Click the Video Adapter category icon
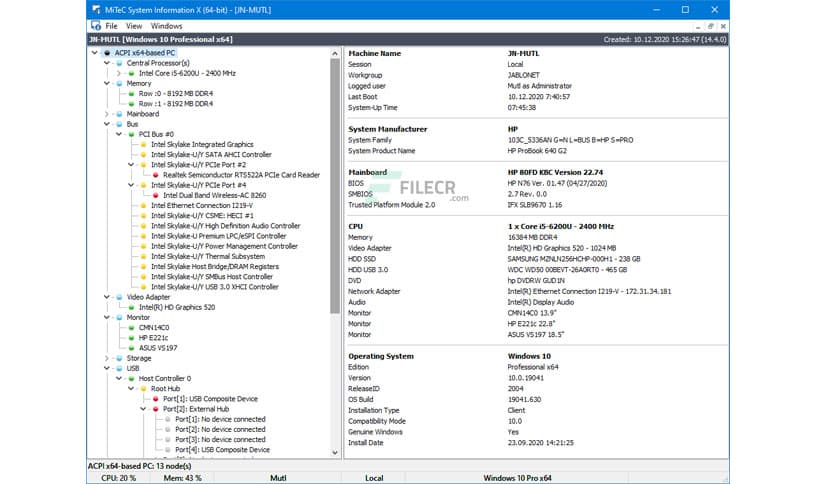The height and width of the screenshot is (484, 836). [119, 297]
